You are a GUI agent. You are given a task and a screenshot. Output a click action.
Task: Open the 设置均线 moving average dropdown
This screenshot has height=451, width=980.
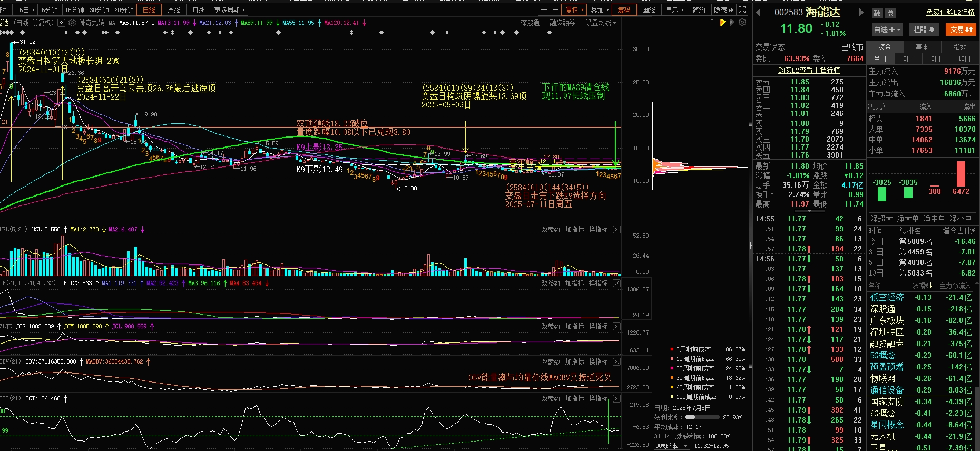[601, 23]
